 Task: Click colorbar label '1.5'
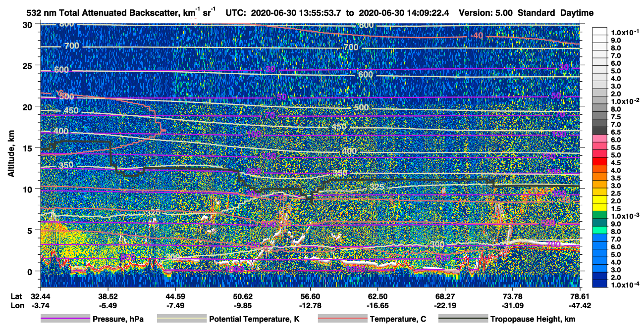616,209
